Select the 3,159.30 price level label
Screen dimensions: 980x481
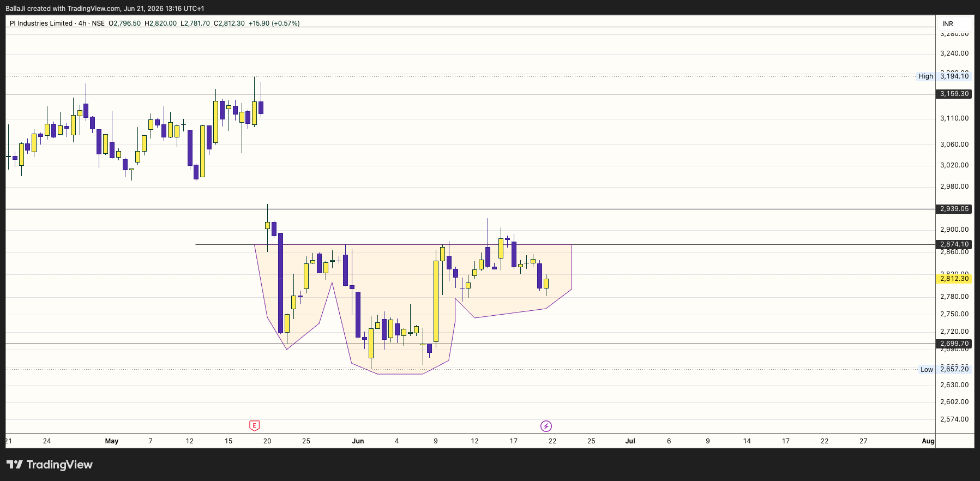click(954, 94)
